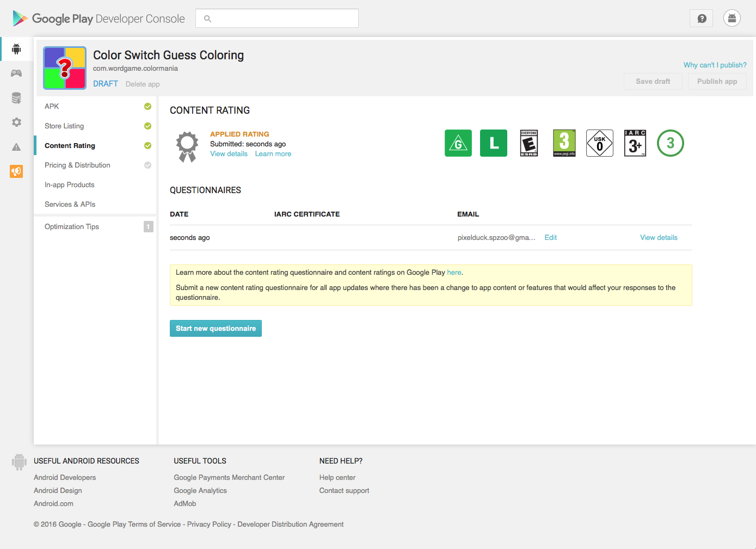Click the ESRB Everyone rating badge
This screenshot has height=549, width=756.
[x=529, y=143]
